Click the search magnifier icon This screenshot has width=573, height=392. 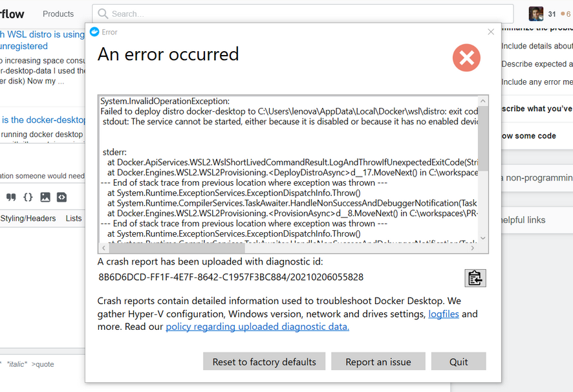(103, 14)
